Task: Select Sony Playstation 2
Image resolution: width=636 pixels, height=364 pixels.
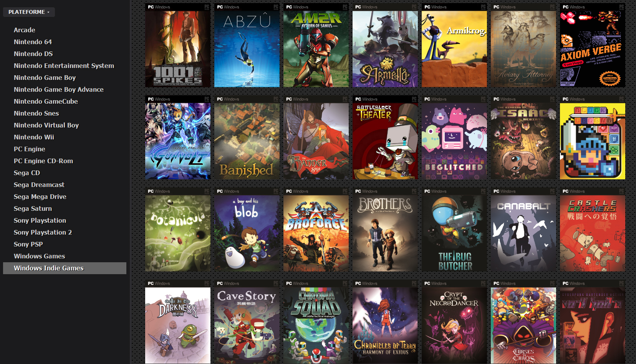Action: point(43,232)
